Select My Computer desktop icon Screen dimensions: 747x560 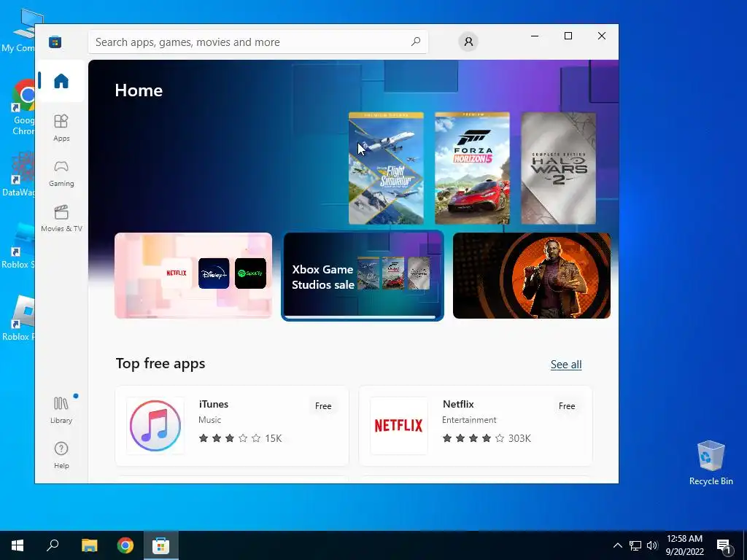[x=18, y=31]
